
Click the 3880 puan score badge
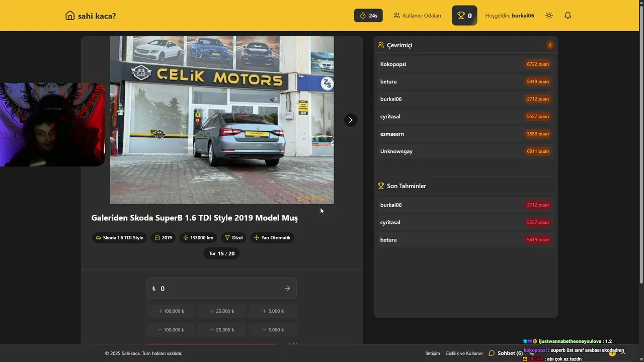538,134
